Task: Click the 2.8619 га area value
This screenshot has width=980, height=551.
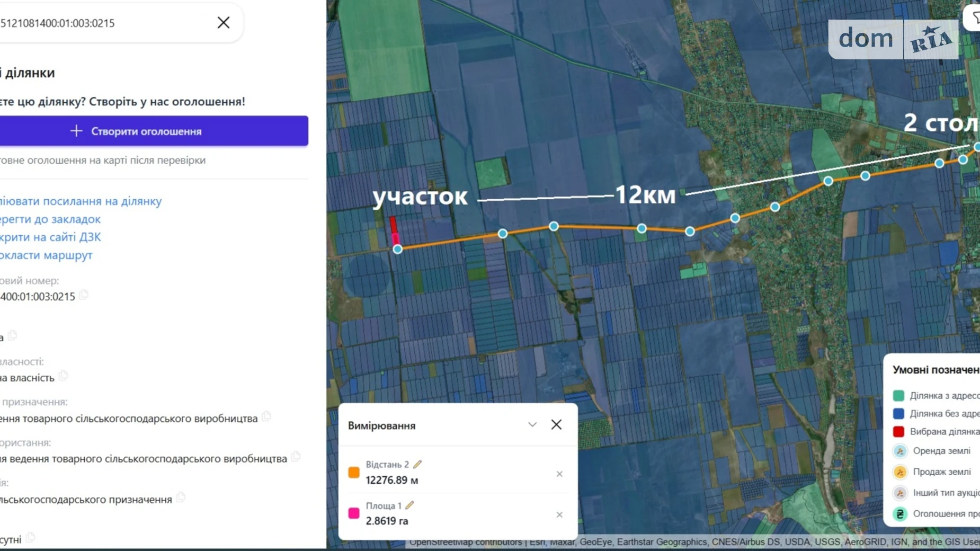Action: 387,521
